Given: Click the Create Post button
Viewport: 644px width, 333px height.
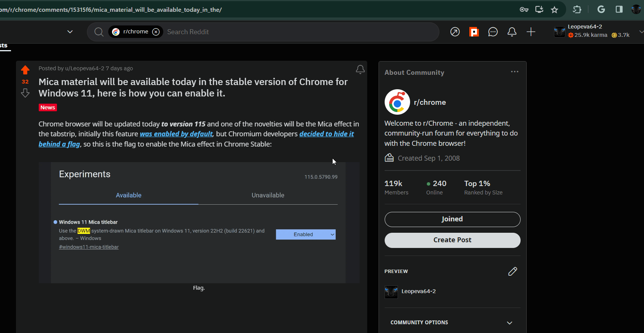Looking at the screenshot, I should (x=452, y=240).
